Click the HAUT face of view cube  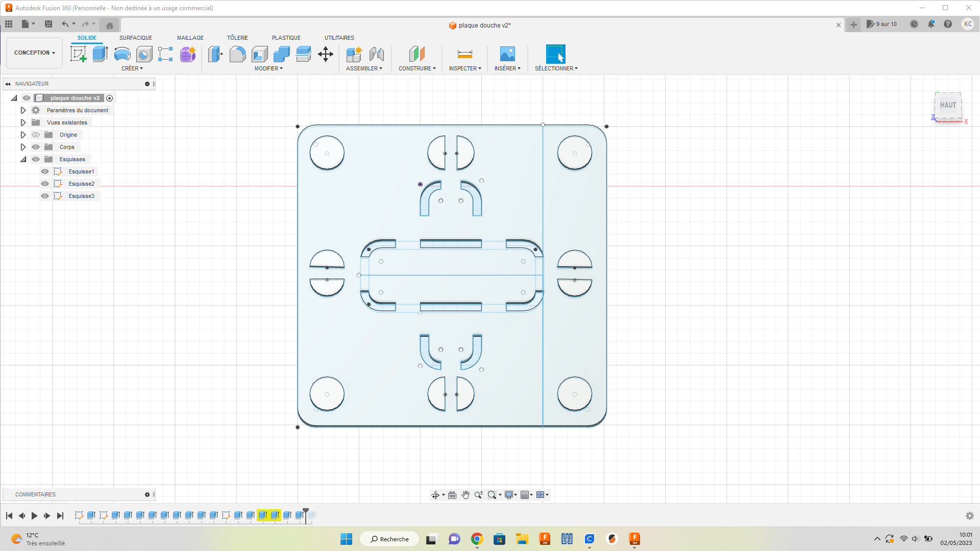point(948,105)
